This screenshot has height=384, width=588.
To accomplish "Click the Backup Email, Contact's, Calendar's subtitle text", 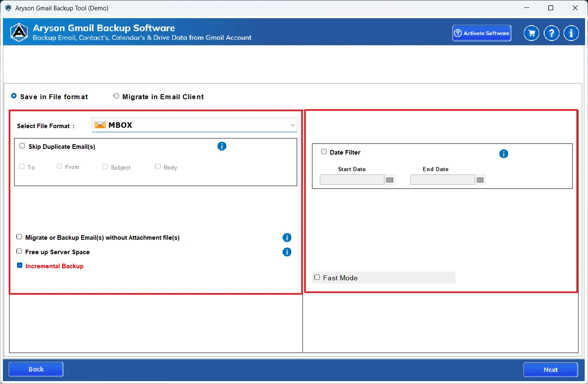I will tap(142, 38).
